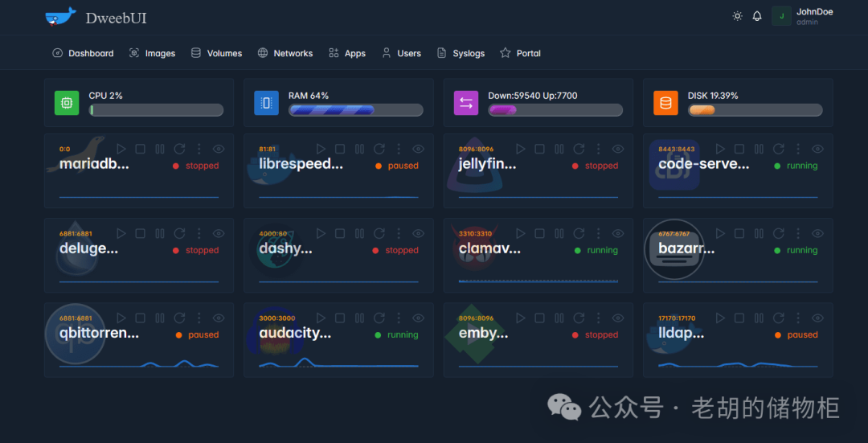Pause the bazarr container
The height and width of the screenshot is (443, 868).
(x=759, y=234)
